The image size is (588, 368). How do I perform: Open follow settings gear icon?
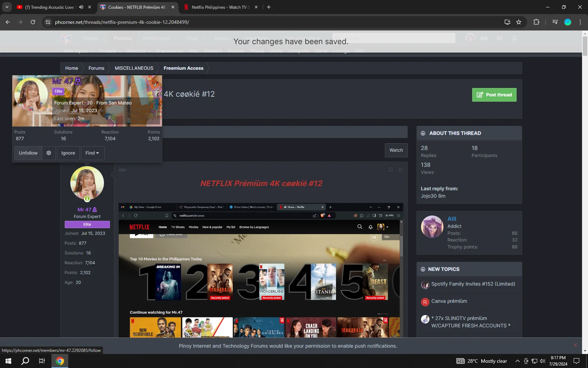pyautogui.click(x=49, y=153)
